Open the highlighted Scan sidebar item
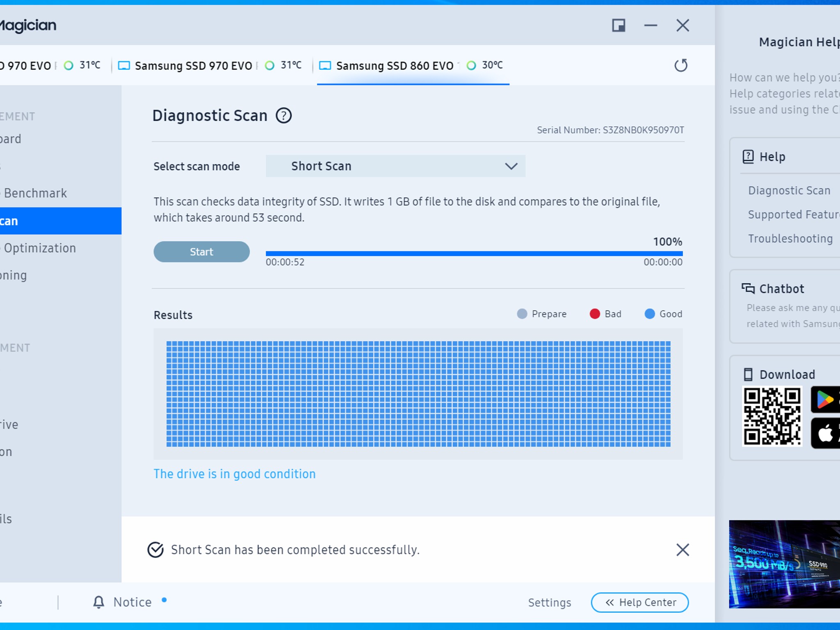 click(x=61, y=221)
